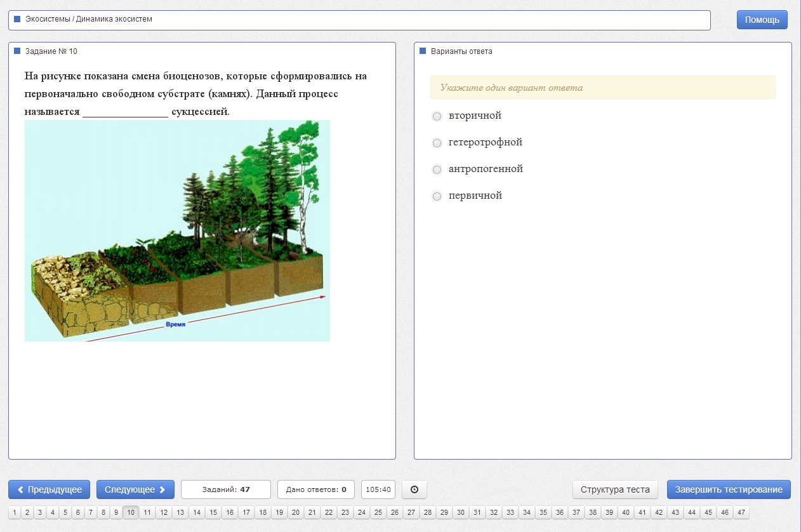Jump to question 8
This screenshot has width=801, height=532.
coord(103,512)
